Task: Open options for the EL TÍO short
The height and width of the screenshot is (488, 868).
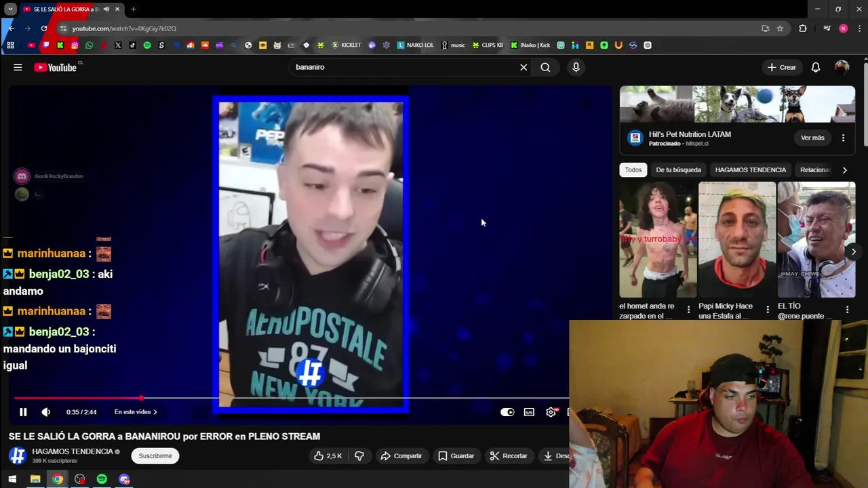Action: [847, 310]
